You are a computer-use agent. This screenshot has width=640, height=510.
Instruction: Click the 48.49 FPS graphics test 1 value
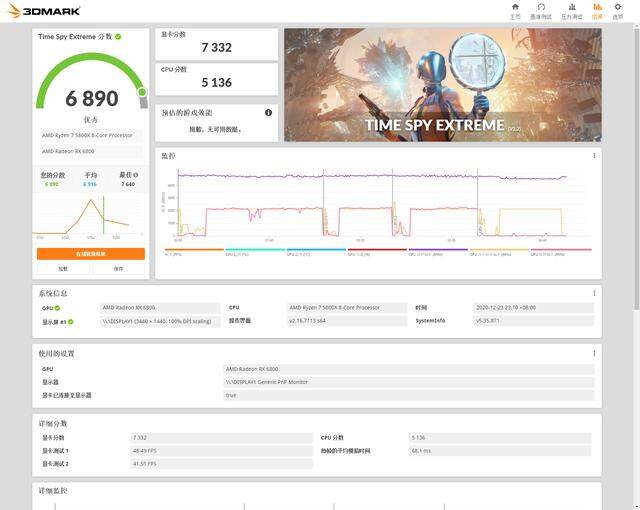tap(221, 451)
